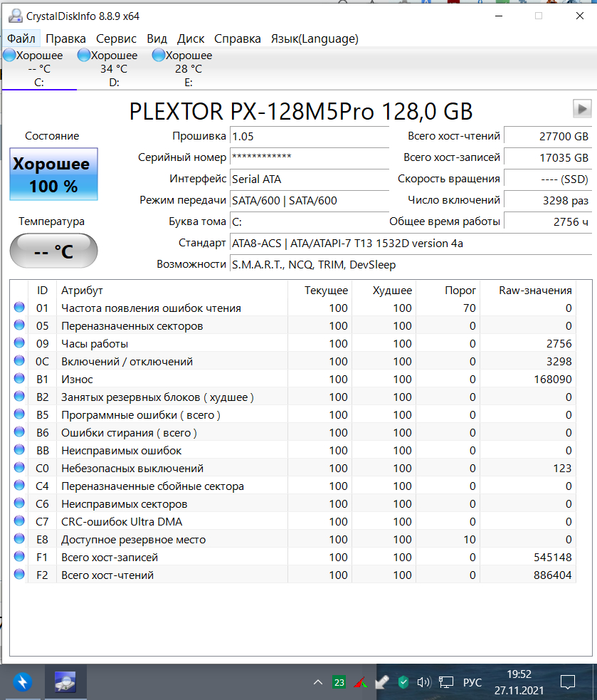Click the 2756 ч power-on hours value
597x700 pixels.
tap(547, 222)
